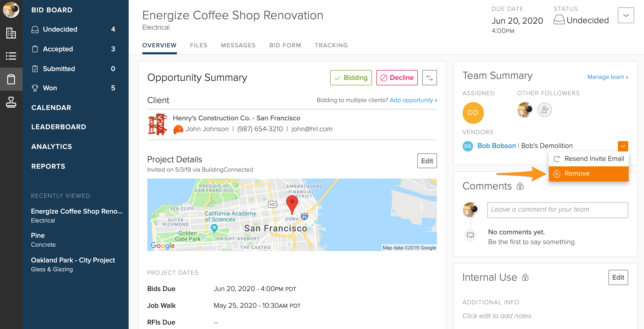Click the swap arrows button beside Decline
Screen dimensions: 644x329
tap(429, 78)
